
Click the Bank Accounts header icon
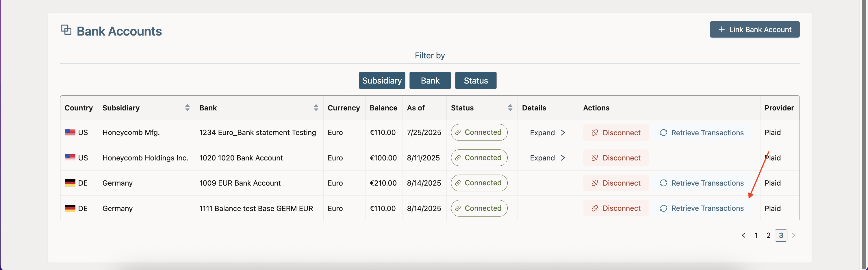(66, 30)
